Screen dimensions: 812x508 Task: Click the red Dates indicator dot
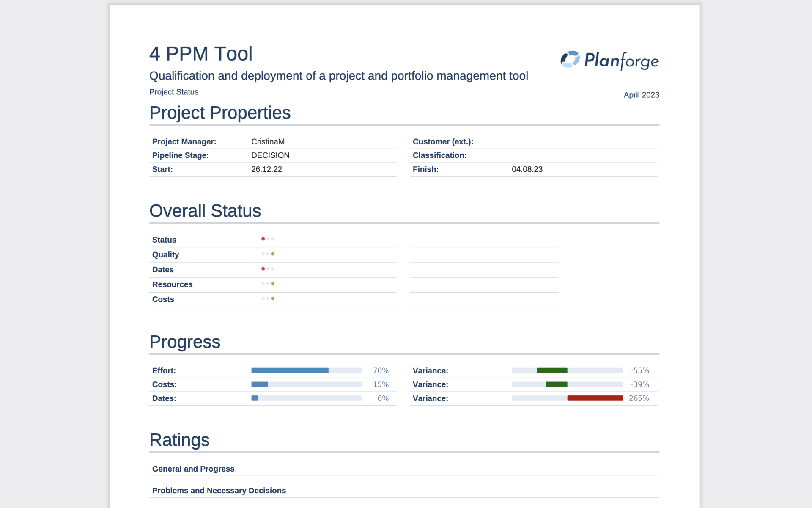(263, 268)
